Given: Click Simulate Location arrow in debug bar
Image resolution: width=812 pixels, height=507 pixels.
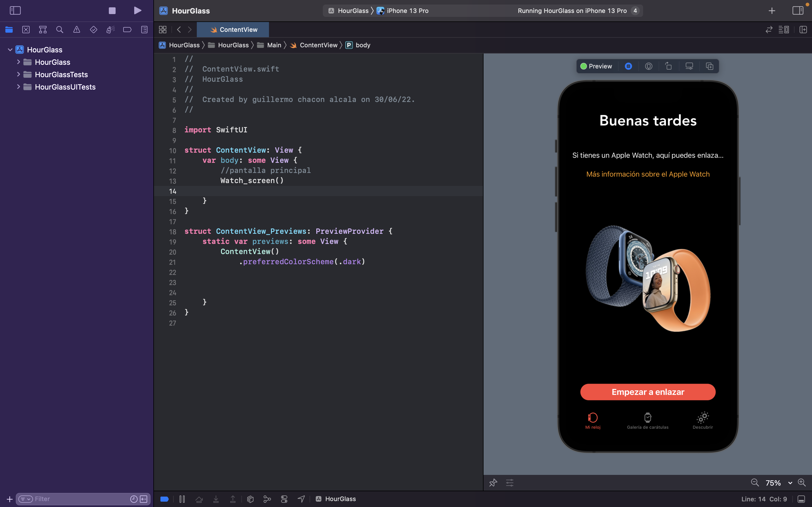Looking at the screenshot, I should point(301,499).
